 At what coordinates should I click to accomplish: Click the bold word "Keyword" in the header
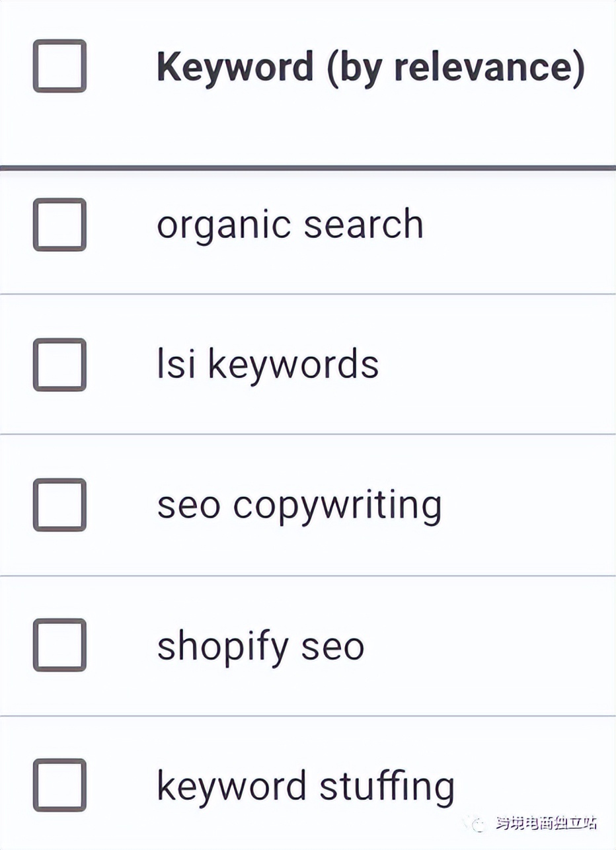coord(235,66)
